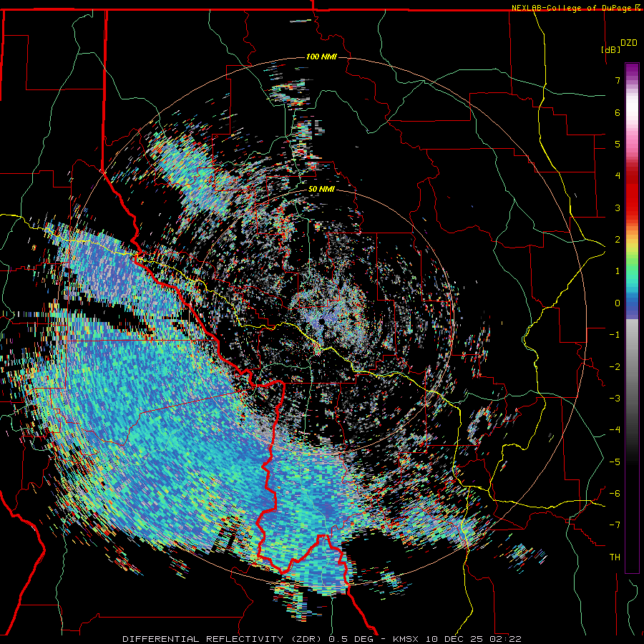Click the -4 value on the color scale
The width and height of the screenshot is (644, 644).
point(615,430)
